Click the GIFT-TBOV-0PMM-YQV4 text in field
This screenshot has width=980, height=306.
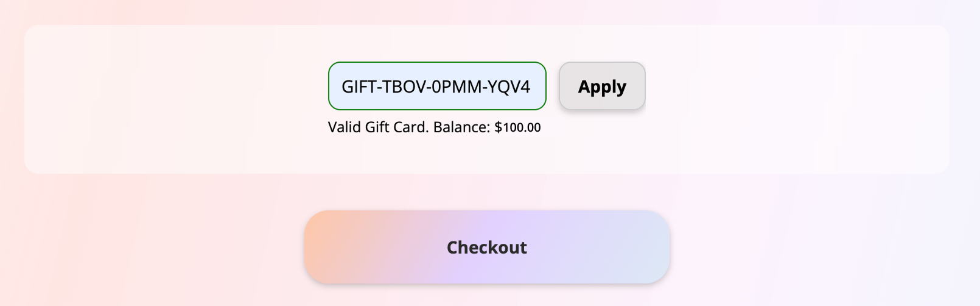click(436, 87)
